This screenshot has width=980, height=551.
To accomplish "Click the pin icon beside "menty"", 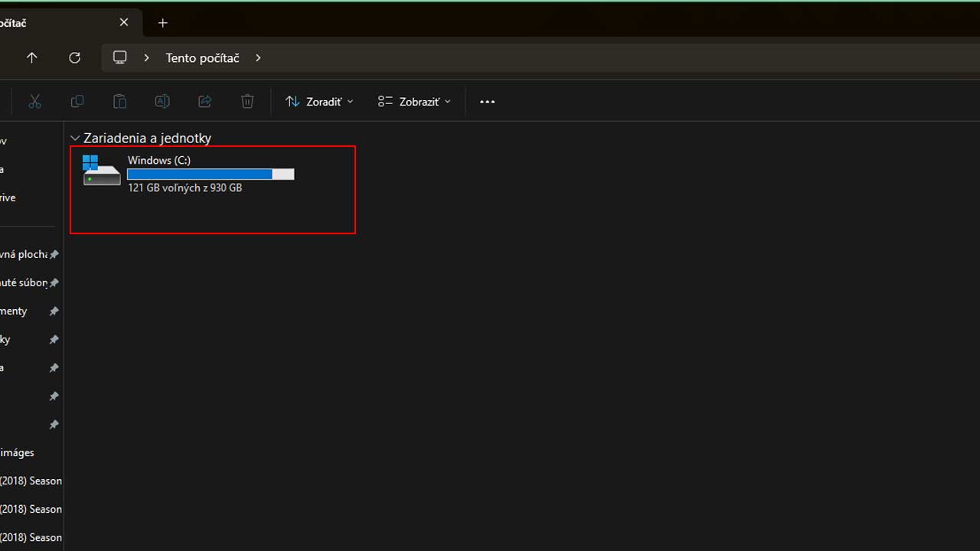I will click(54, 311).
